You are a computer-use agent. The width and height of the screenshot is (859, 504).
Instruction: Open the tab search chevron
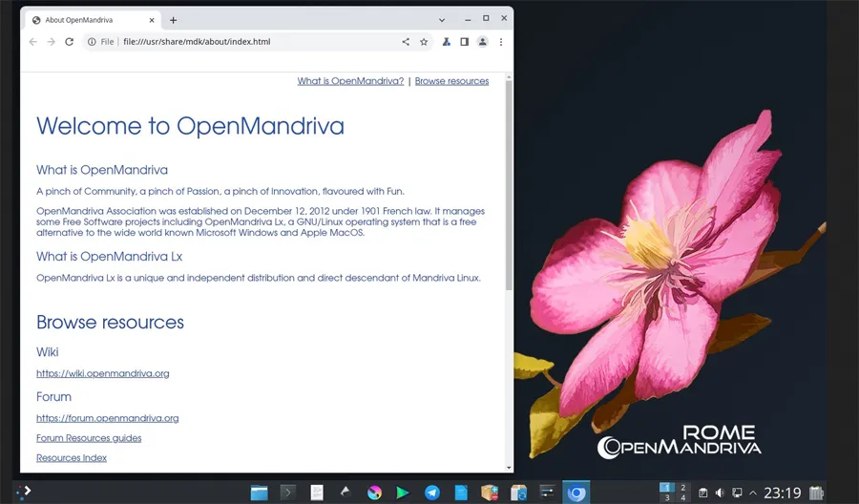pyautogui.click(x=442, y=20)
